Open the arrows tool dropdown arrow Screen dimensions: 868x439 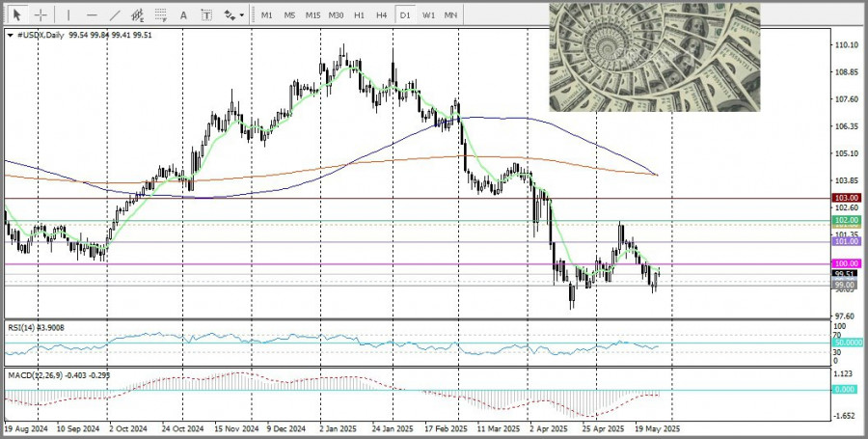[x=242, y=15]
